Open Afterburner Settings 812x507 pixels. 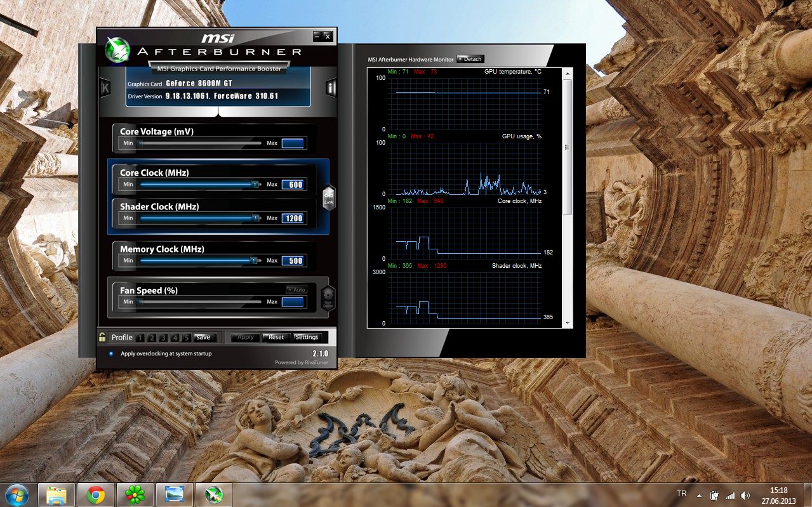pyautogui.click(x=307, y=338)
